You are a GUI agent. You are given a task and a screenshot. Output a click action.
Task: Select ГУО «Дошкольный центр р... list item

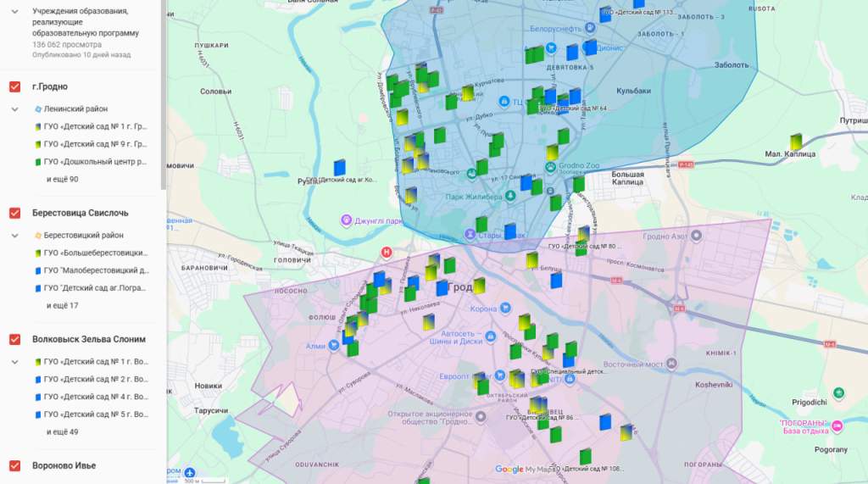click(x=95, y=161)
